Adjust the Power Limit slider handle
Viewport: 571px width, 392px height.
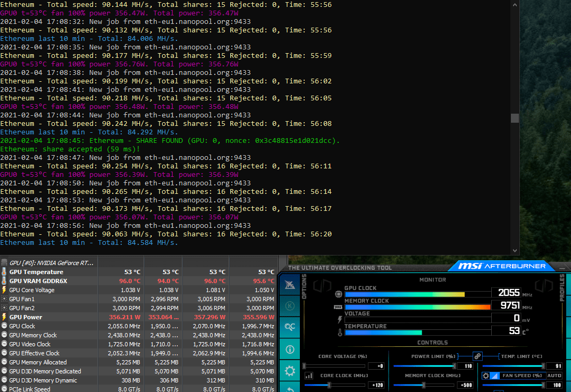[454, 366]
